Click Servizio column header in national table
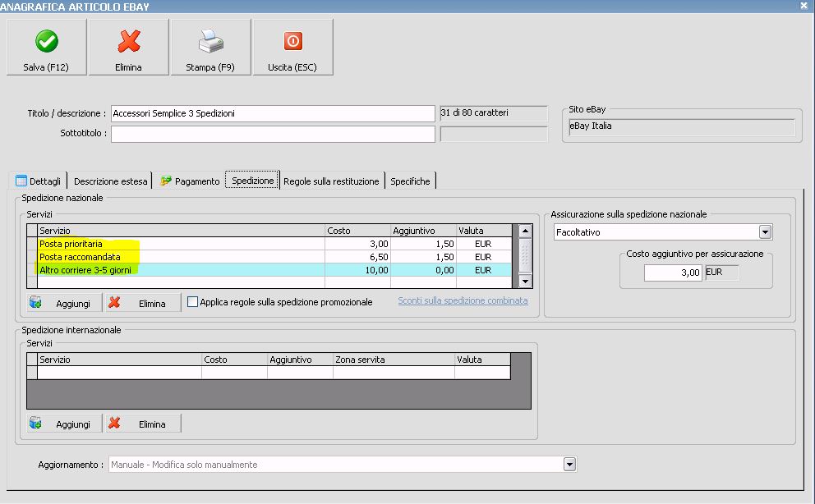The image size is (815, 504). point(181,231)
